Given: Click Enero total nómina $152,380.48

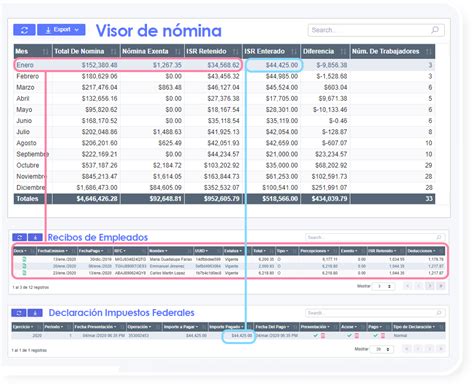Looking at the screenshot, I should (x=99, y=65).
